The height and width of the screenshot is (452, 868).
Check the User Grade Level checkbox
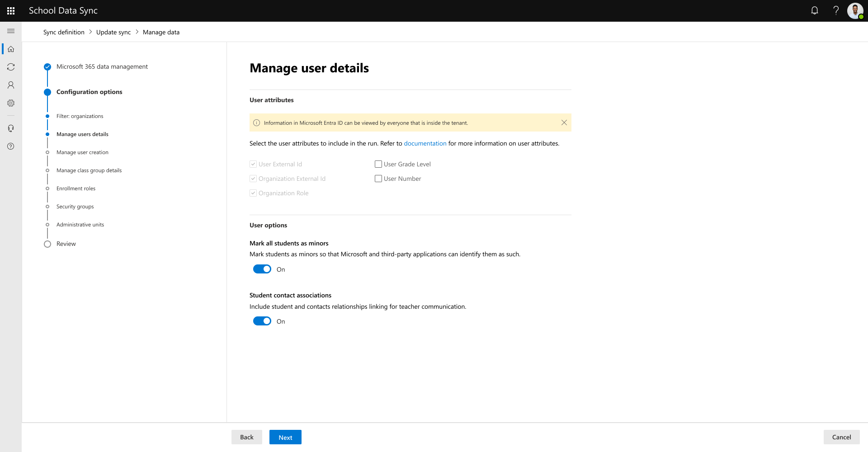378,164
